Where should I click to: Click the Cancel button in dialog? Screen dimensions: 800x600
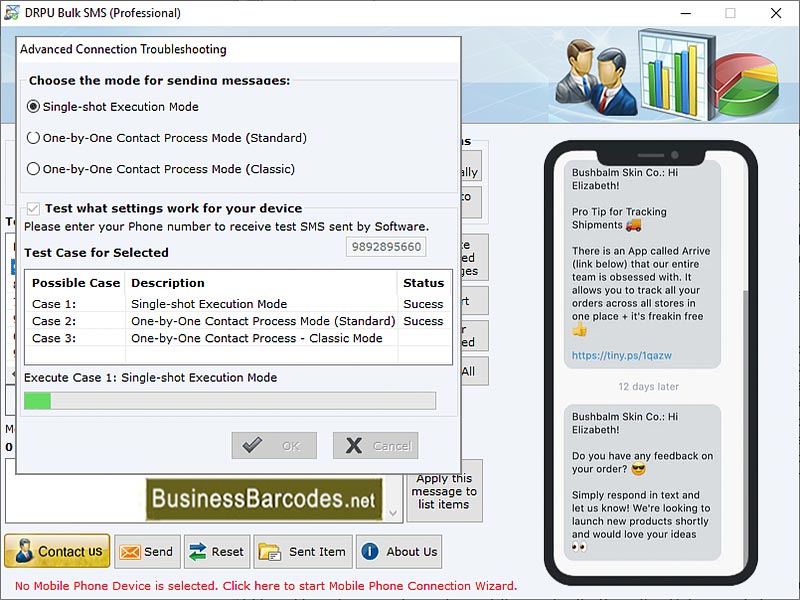(x=376, y=445)
